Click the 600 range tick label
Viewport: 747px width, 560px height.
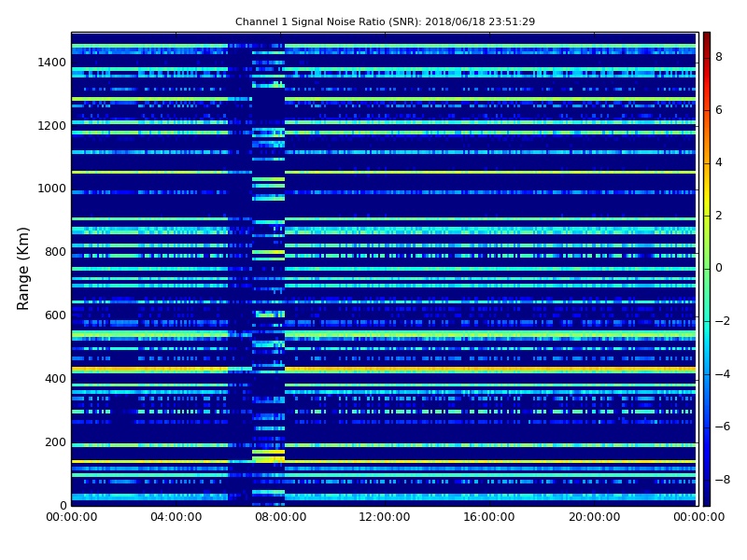[x=55, y=315]
